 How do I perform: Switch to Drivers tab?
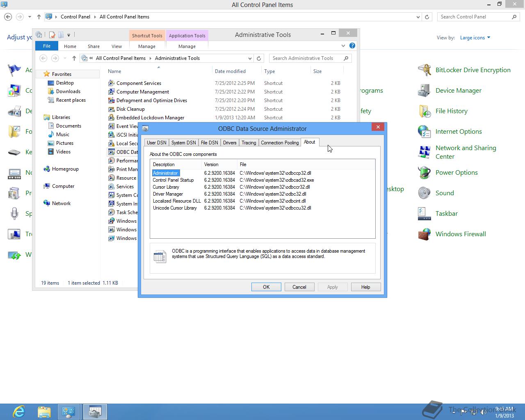[x=230, y=143]
